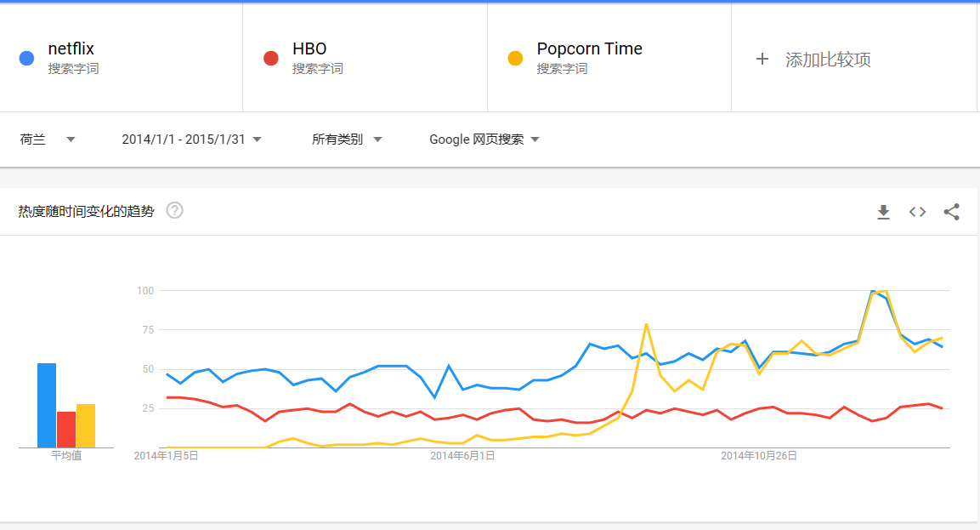The image size is (980, 530).
Task: Click the plus icon to add comparison
Action: (762, 58)
